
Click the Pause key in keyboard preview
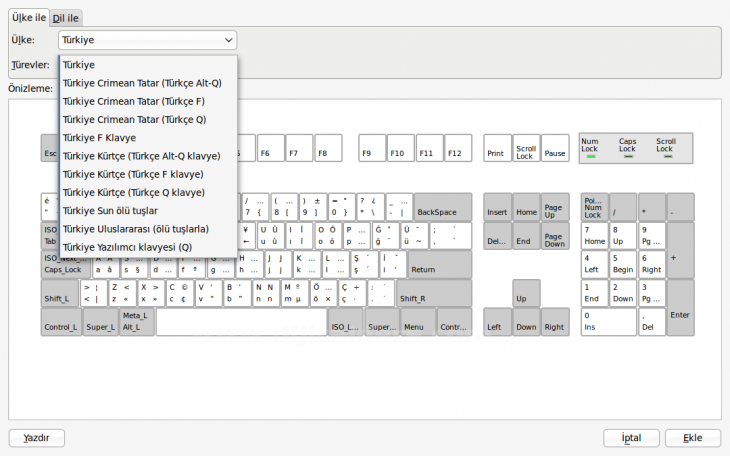click(x=555, y=148)
